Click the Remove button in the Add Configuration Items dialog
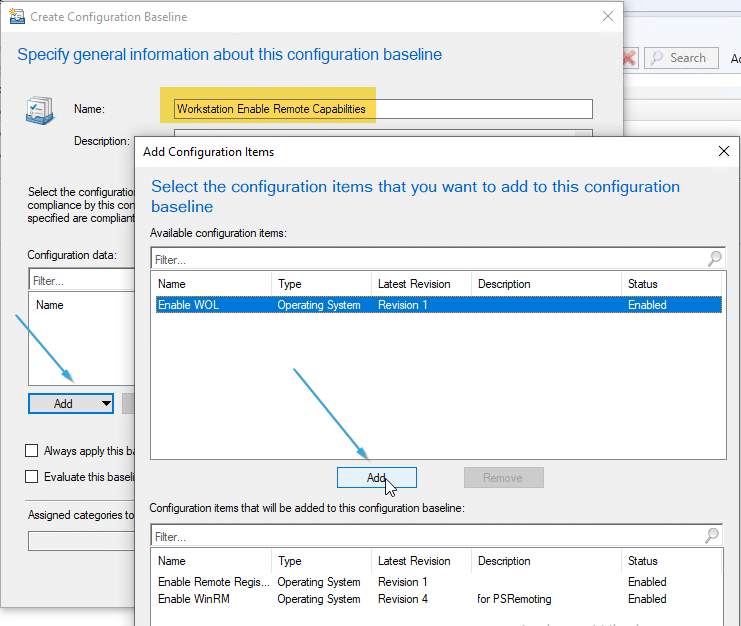741x626 pixels. coord(503,478)
